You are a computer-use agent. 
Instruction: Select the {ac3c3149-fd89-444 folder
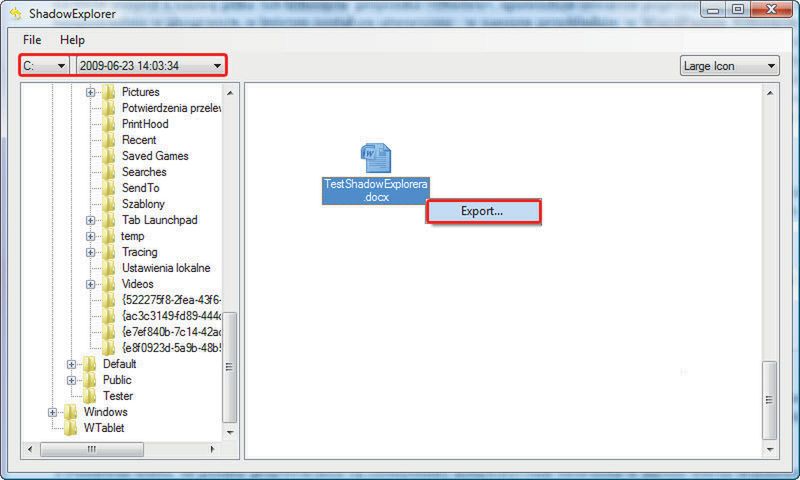[171, 316]
